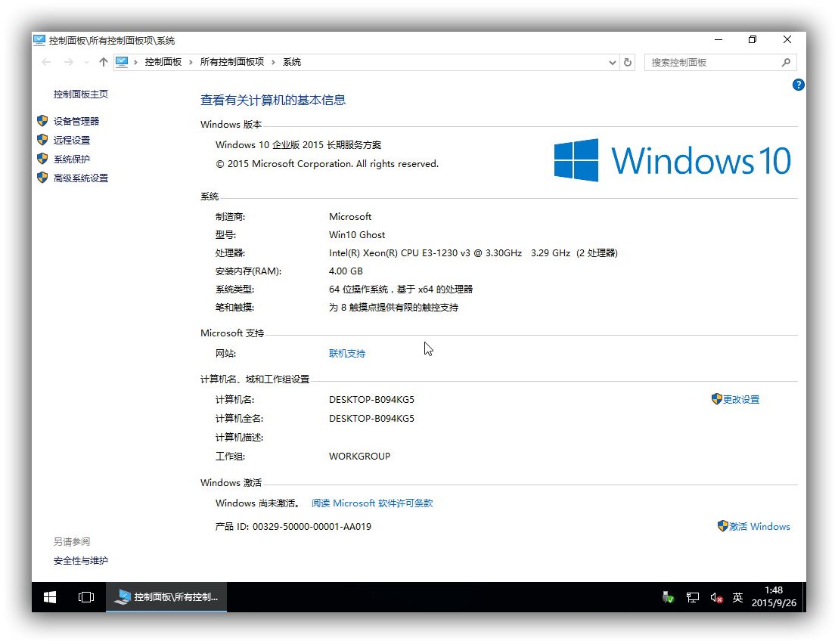This screenshot has width=838, height=644.
Task: Click 更改设置 change settings link
Action: click(740, 399)
